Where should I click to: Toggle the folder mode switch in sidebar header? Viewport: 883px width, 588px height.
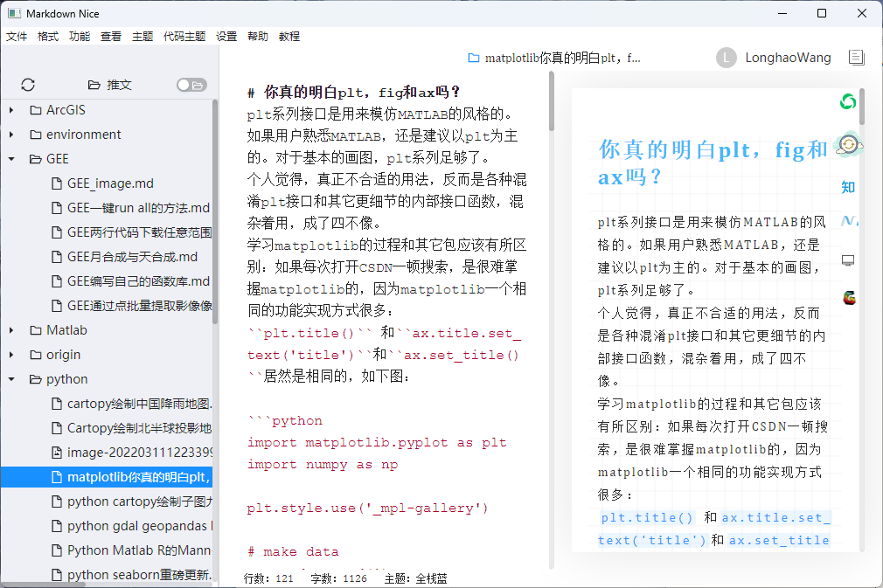point(191,85)
